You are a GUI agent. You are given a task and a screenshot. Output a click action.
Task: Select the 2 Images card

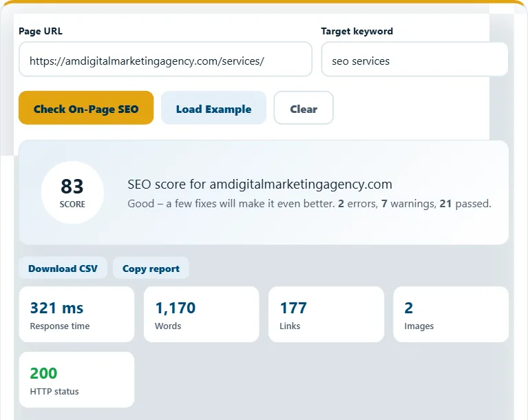click(x=451, y=314)
